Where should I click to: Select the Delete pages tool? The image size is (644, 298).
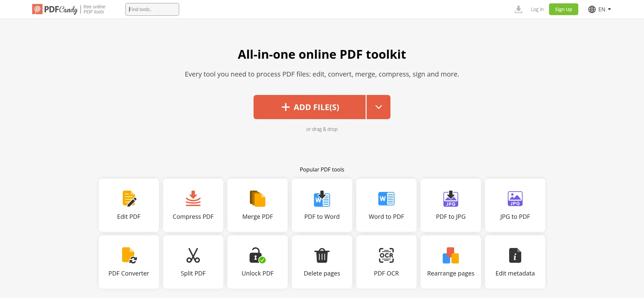coord(322,262)
